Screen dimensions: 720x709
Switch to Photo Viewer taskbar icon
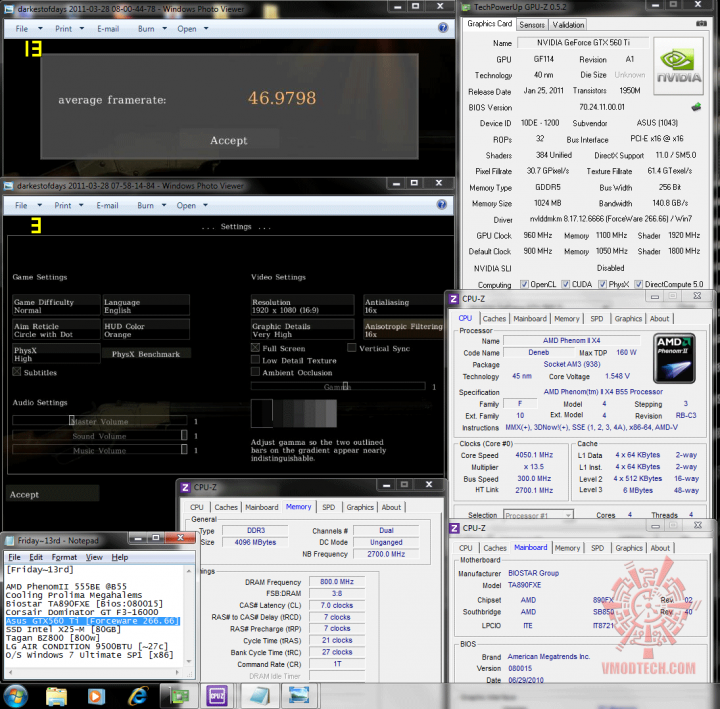299,697
